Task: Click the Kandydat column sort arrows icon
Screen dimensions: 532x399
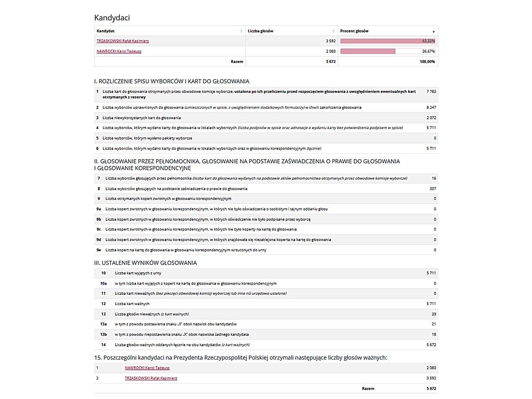Action: 242,31
